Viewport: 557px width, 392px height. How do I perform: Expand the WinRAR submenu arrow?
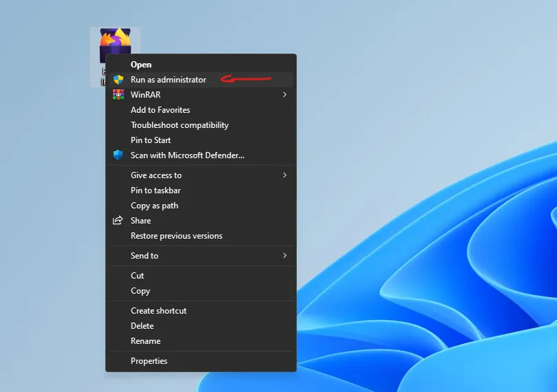(x=284, y=95)
